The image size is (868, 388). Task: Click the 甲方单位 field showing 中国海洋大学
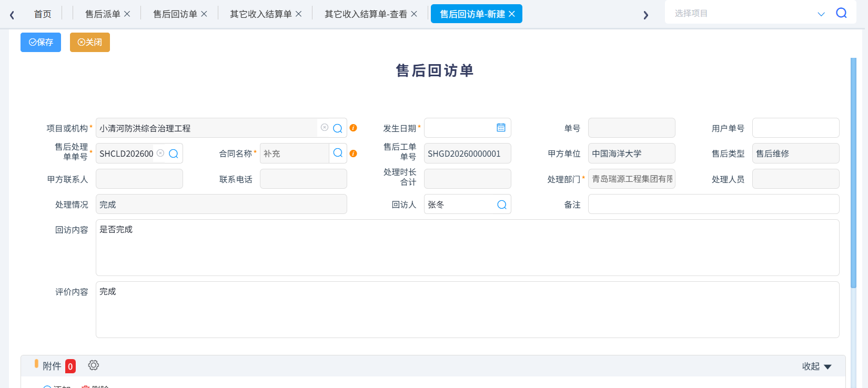[x=631, y=154]
